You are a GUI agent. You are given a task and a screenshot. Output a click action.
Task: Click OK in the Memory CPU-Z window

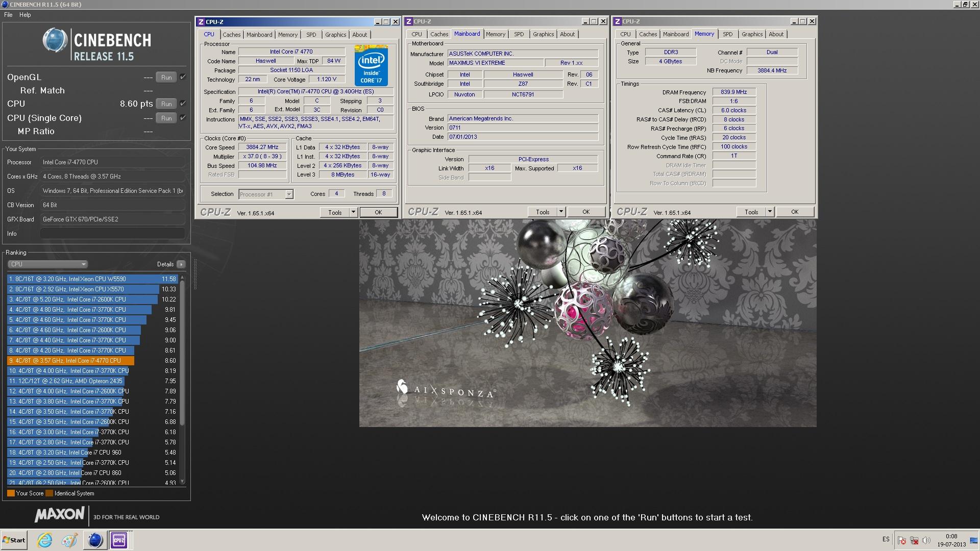point(795,212)
